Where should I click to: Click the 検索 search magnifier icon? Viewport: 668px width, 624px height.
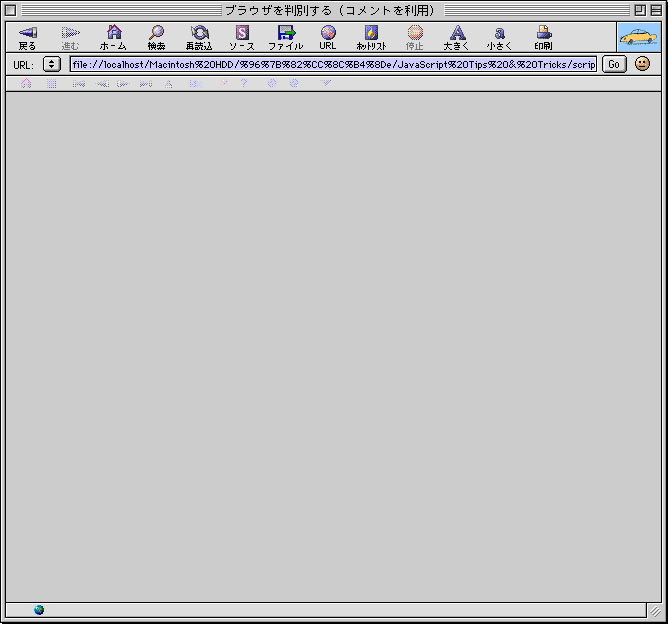156,37
